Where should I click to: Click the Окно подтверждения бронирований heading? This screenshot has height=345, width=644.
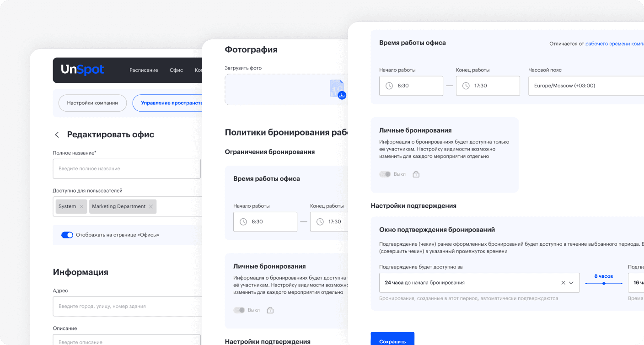coord(437,230)
